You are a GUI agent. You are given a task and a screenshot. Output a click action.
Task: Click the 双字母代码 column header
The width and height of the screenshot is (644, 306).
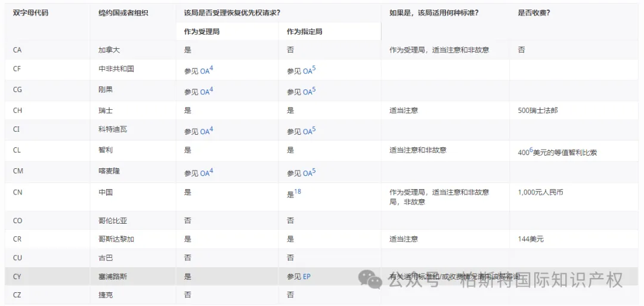(30, 13)
